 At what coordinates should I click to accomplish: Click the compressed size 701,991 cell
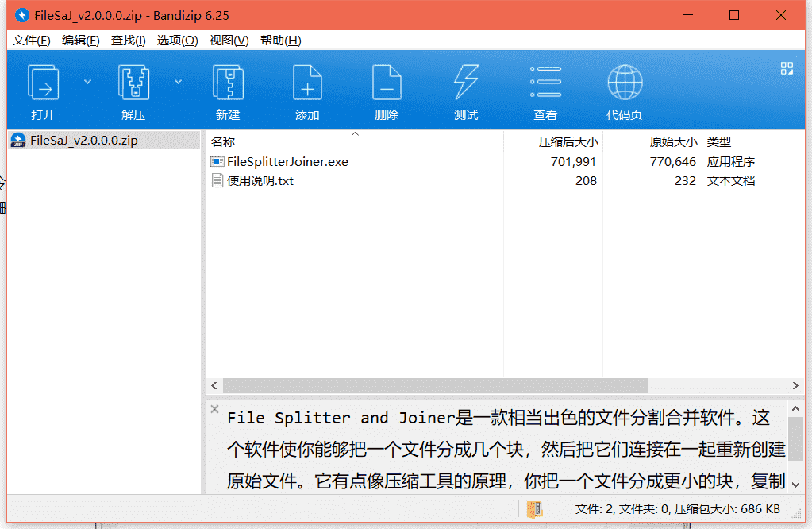[573, 162]
